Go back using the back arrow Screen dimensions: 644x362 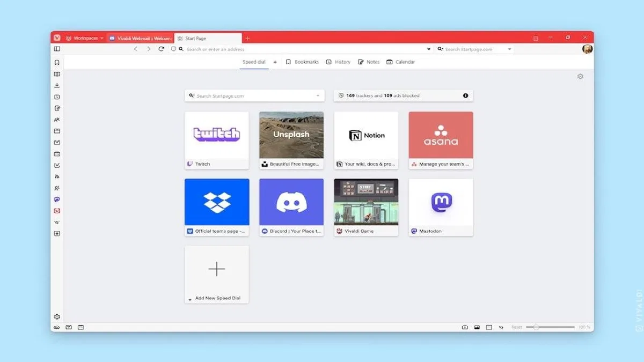(135, 49)
